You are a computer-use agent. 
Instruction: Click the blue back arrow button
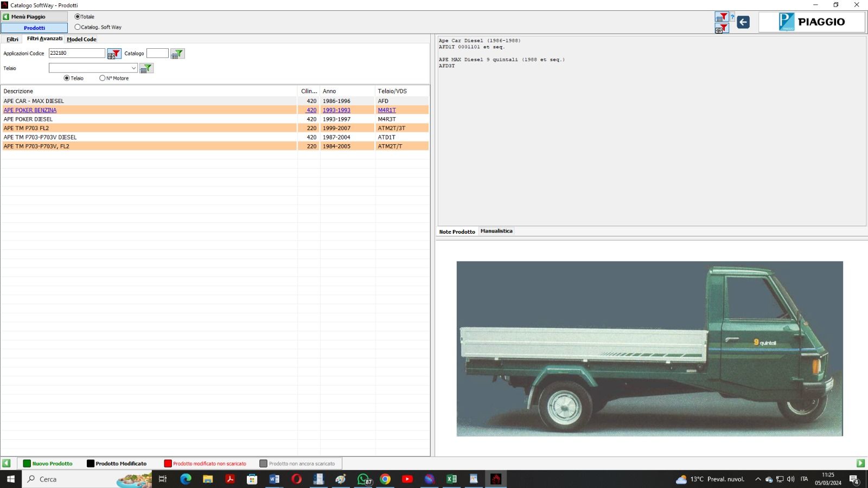point(743,22)
